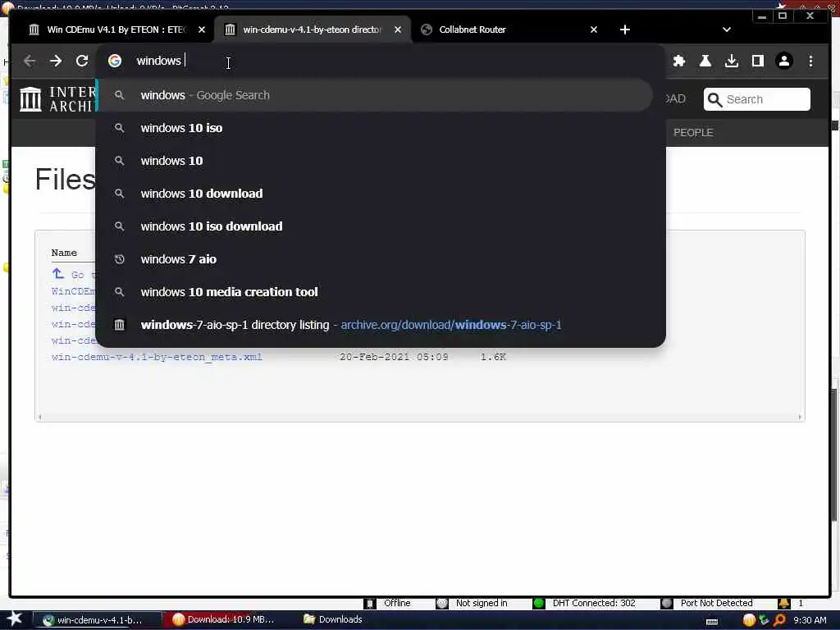The height and width of the screenshot is (630, 840).
Task: Click the Go to parent directory arrow
Action: pos(58,274)
